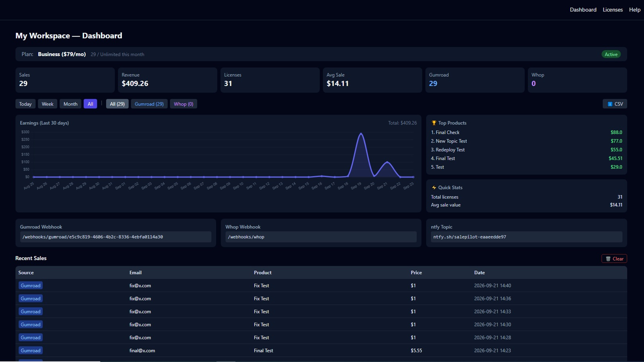This screenshot has width=644, height=362.
Task: Click the CSV download icon
Action: tap(610, 104)
